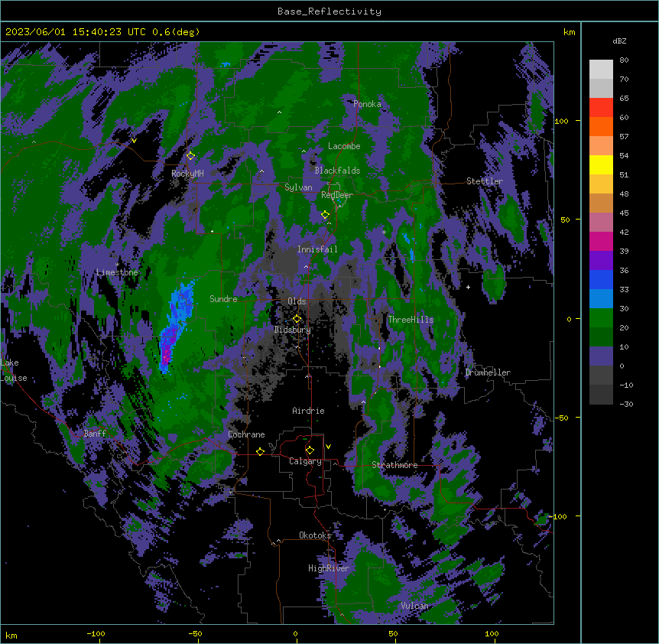Click the Innisfail label
This screenshot has width=659, height=644.
317,249
